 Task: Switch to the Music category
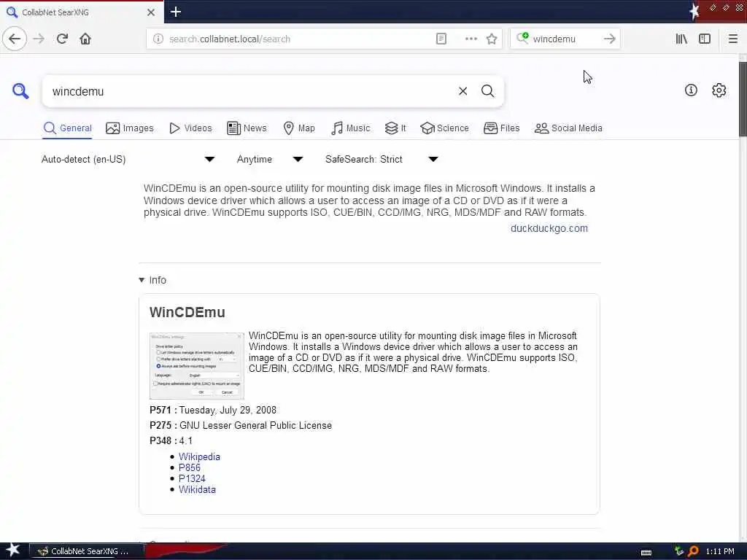point(351,128)
